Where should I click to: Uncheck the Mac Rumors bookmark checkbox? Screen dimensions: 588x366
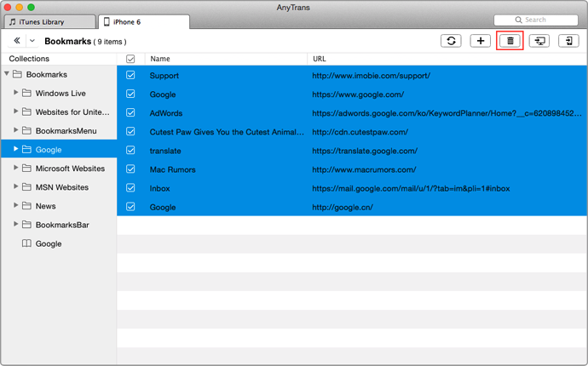[x=130, y=169]
